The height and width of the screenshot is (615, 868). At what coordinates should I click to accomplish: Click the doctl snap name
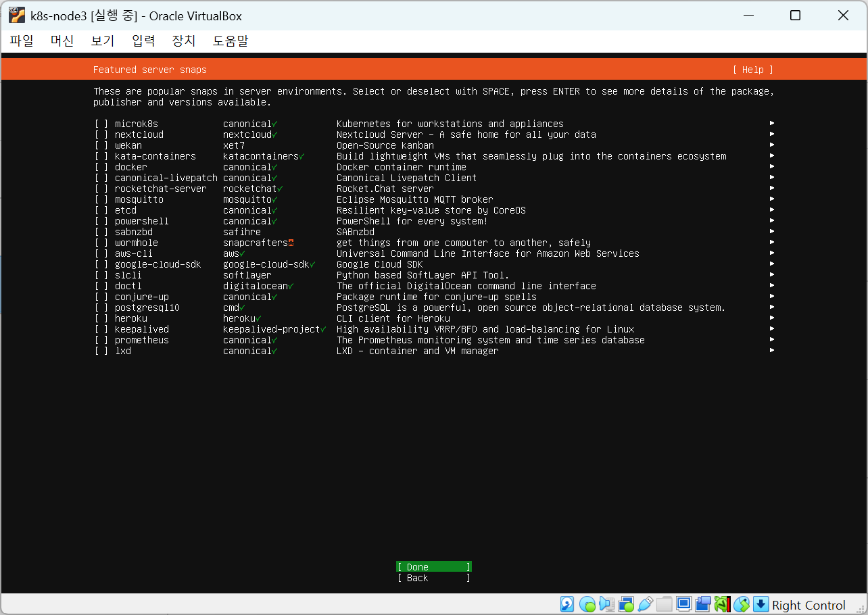[x=128, y=286]
